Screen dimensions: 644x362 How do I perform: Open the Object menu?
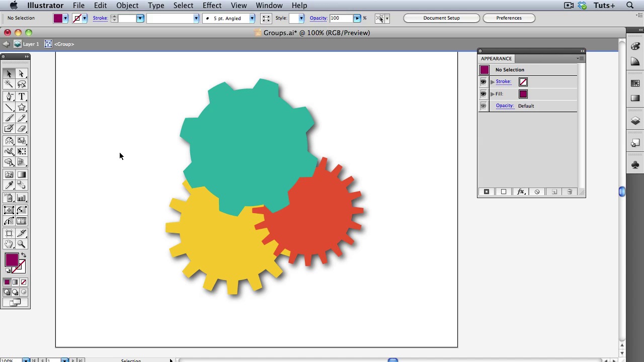(127, 6)
